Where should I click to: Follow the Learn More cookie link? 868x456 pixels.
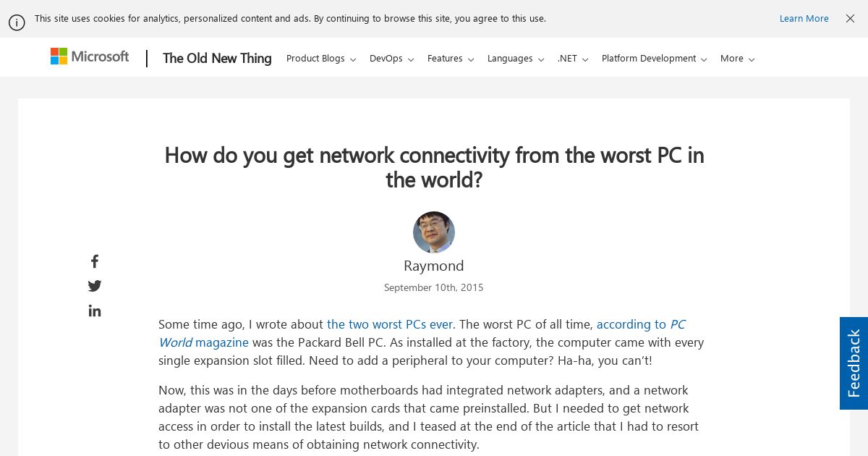pos(804,19)
